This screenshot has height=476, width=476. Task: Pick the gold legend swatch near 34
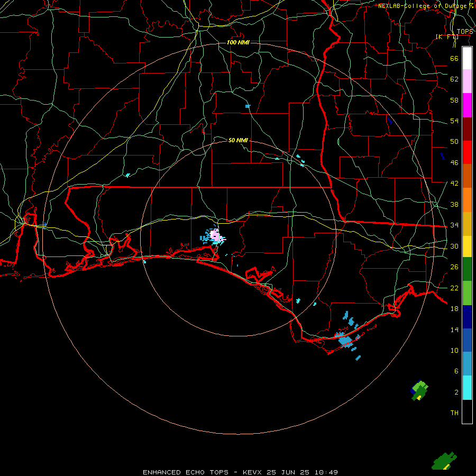coord(467,224)
